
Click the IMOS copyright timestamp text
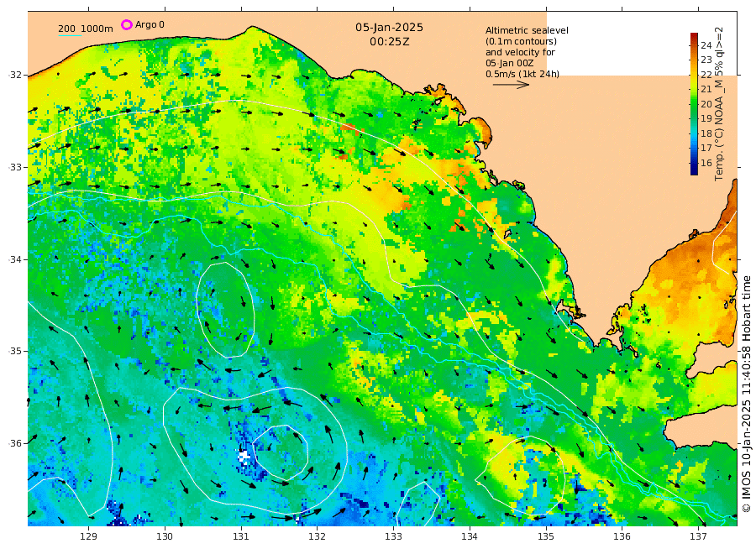[x=747, y=394]
